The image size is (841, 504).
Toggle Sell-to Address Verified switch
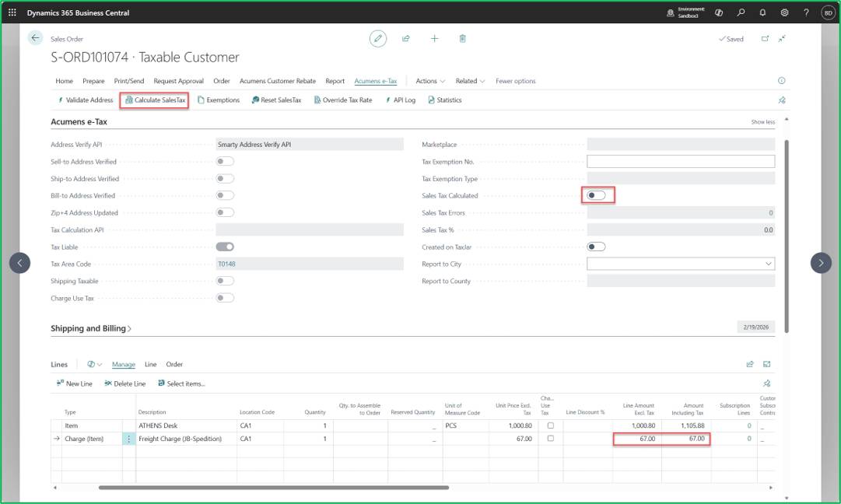(x=225, y=161)
